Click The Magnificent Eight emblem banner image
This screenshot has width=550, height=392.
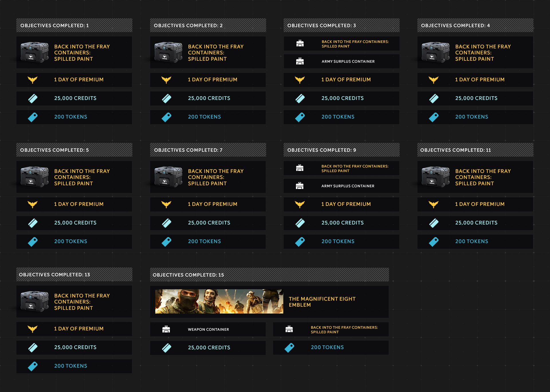(219, 302)
